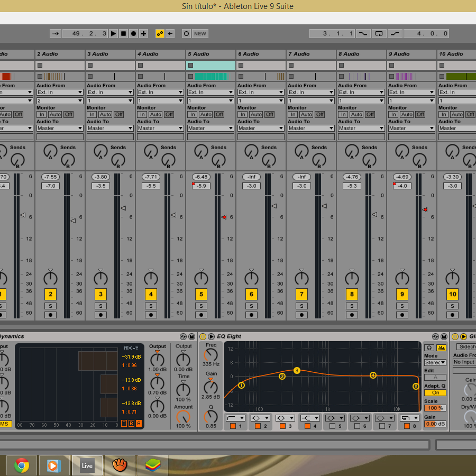The image size is (476, 476).
Task: Click Multiband Dynamics B button
Action: click(x=131, y=423)
